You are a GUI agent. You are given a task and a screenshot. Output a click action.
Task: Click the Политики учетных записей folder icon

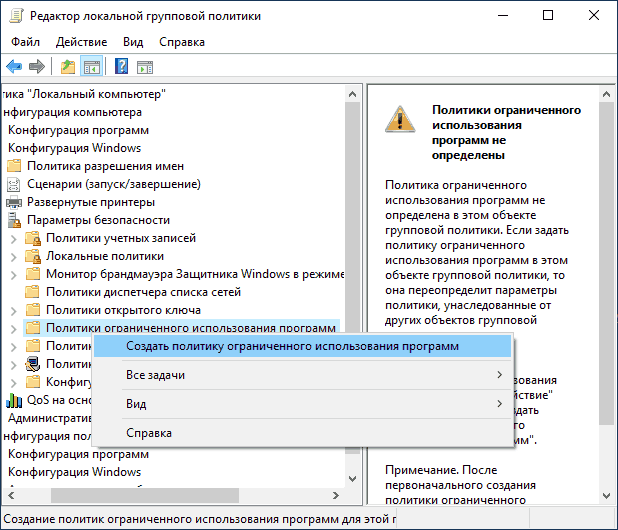pos(33,238)
